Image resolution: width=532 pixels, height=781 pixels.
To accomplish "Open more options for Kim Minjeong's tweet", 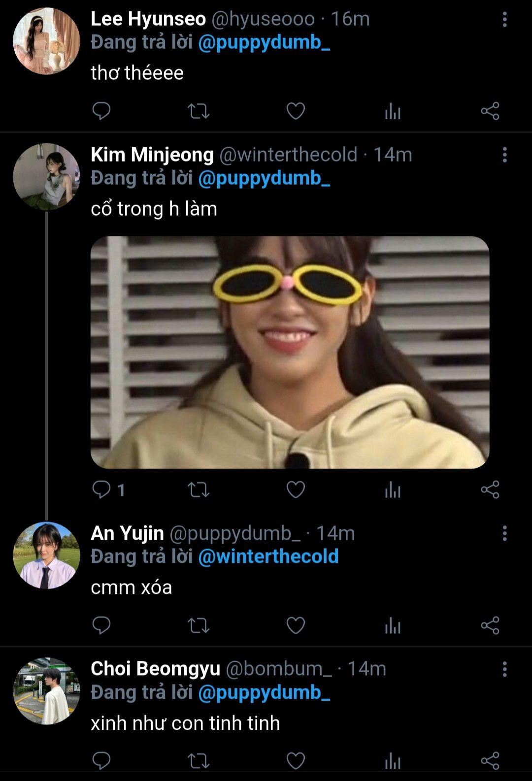I will [504, 155].
